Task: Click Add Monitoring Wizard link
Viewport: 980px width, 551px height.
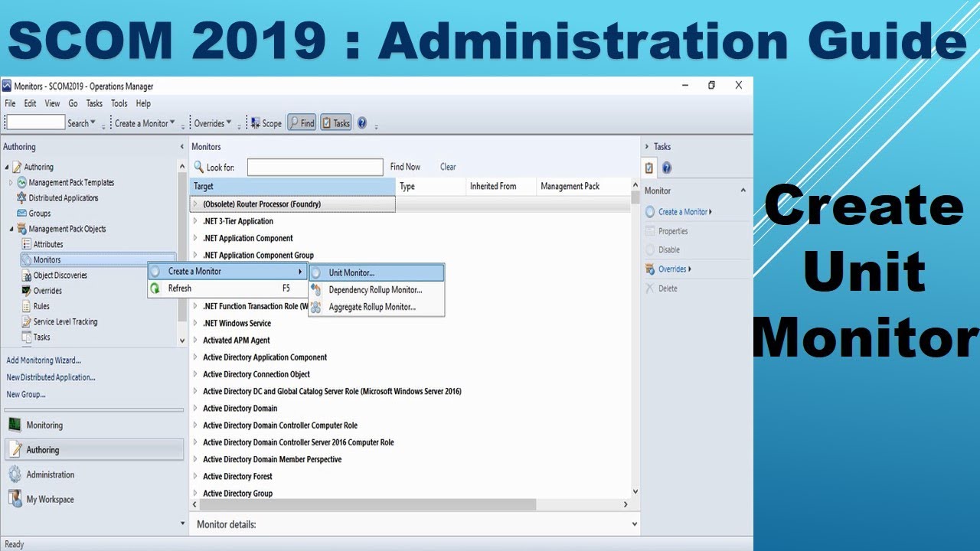Action: [x=44, y=360]
